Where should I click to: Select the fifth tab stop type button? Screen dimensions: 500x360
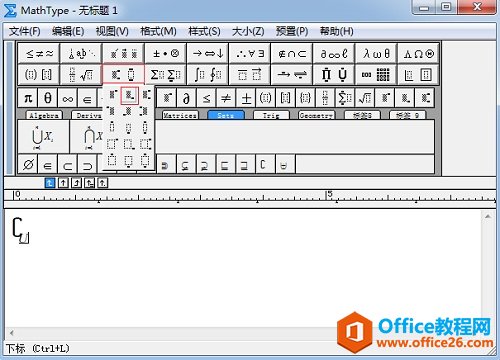[103, 183]
